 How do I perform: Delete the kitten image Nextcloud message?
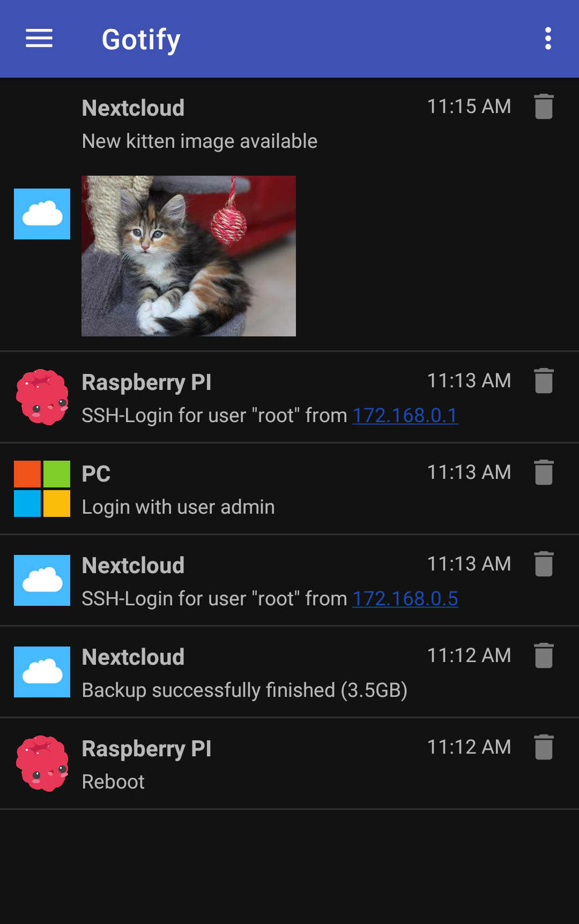pos(544,106)
